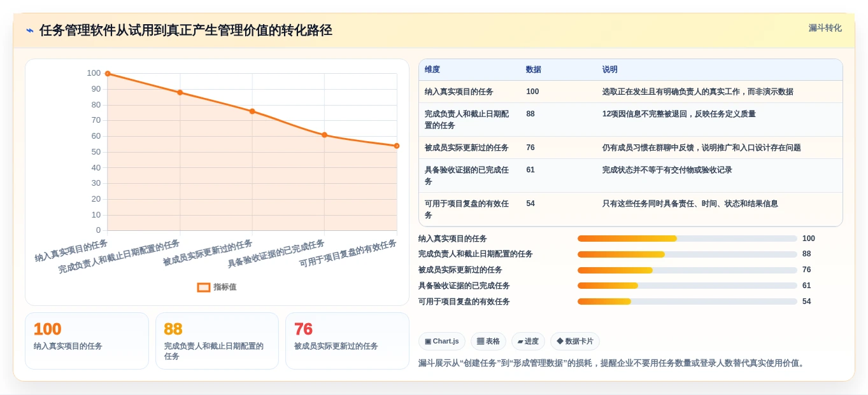Click the table cell 纳入真实项目的任务
The width and height of the screenshot is (868, 395).
(459, 92)
